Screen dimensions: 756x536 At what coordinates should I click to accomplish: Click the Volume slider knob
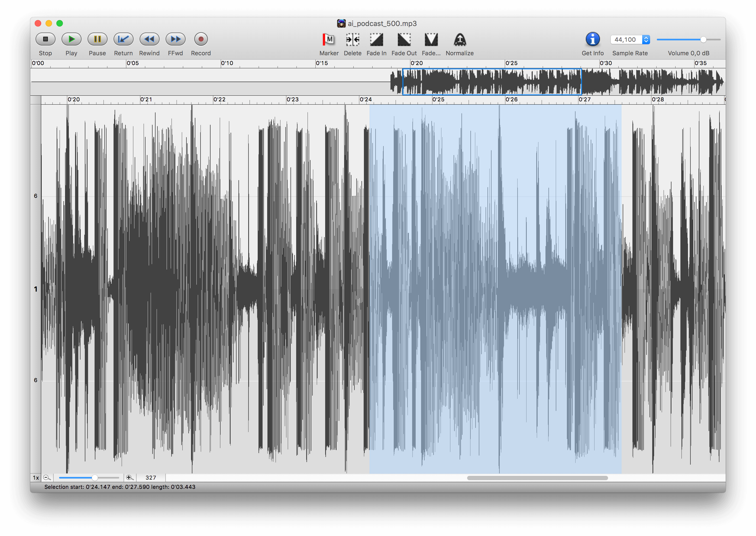(703, 40)
